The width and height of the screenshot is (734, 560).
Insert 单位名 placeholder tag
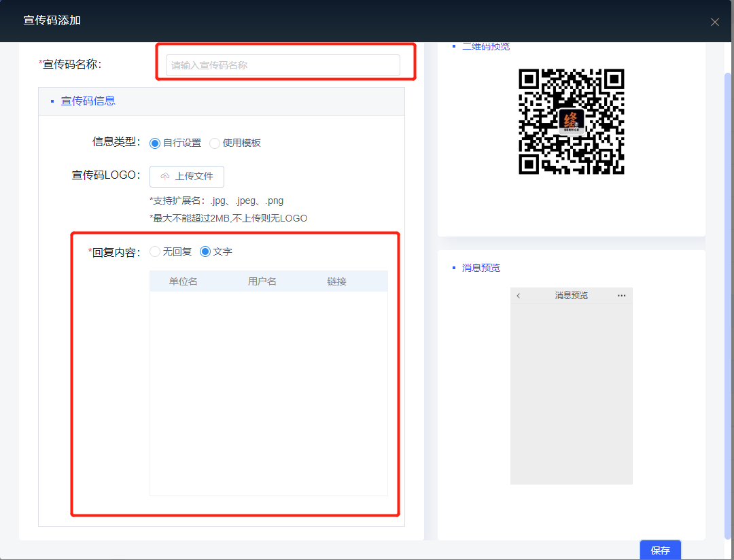point(183,281)
